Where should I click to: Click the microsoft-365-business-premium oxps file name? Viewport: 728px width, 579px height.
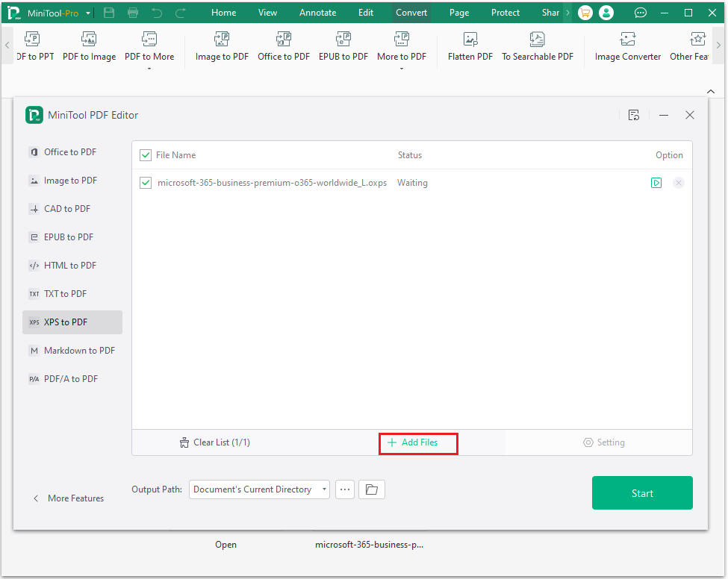coord(272,183)
